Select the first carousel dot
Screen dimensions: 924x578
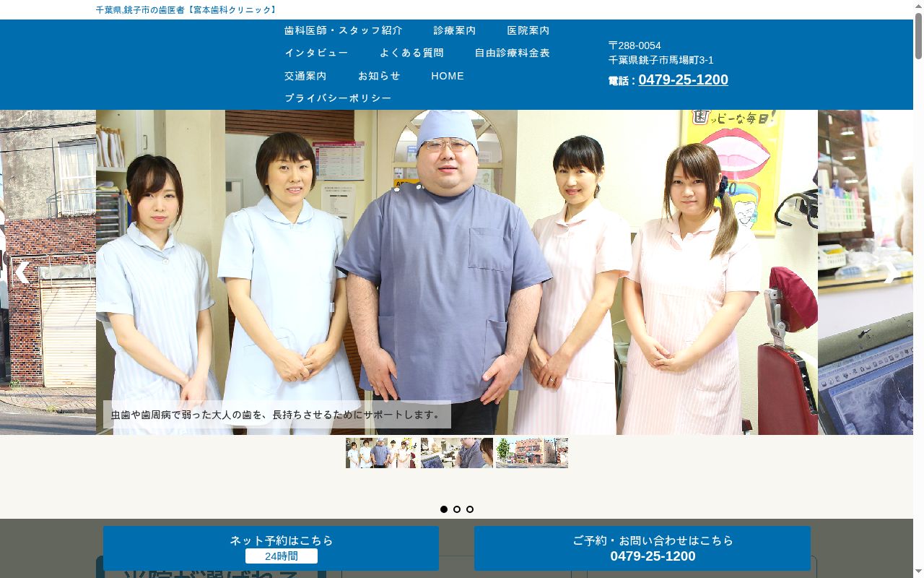tap(444, 509)
